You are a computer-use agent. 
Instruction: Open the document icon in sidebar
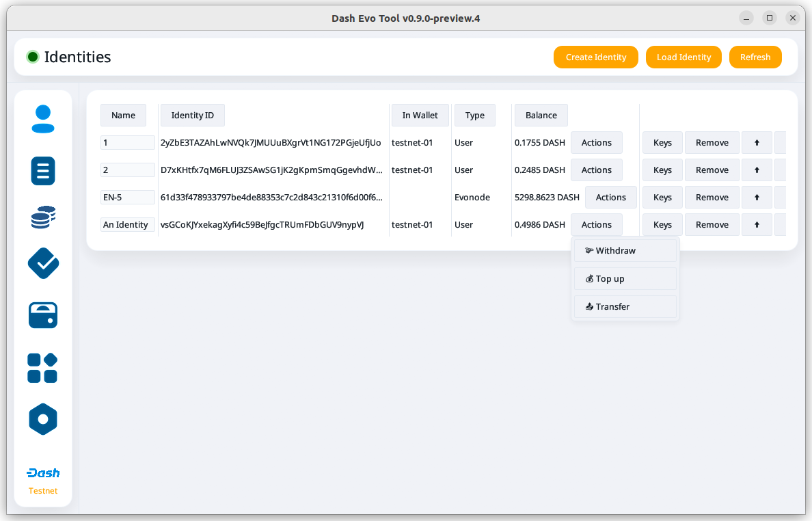tap(43, 170)
